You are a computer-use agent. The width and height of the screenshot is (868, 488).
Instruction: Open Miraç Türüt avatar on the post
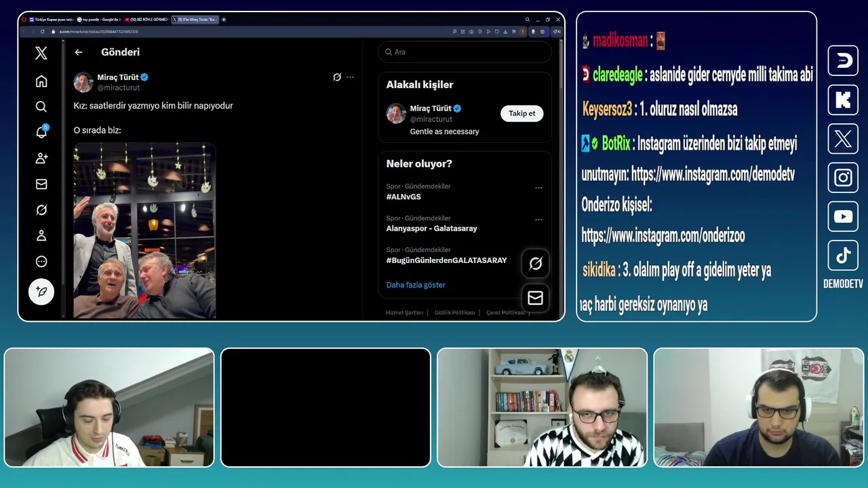point(83,82)
